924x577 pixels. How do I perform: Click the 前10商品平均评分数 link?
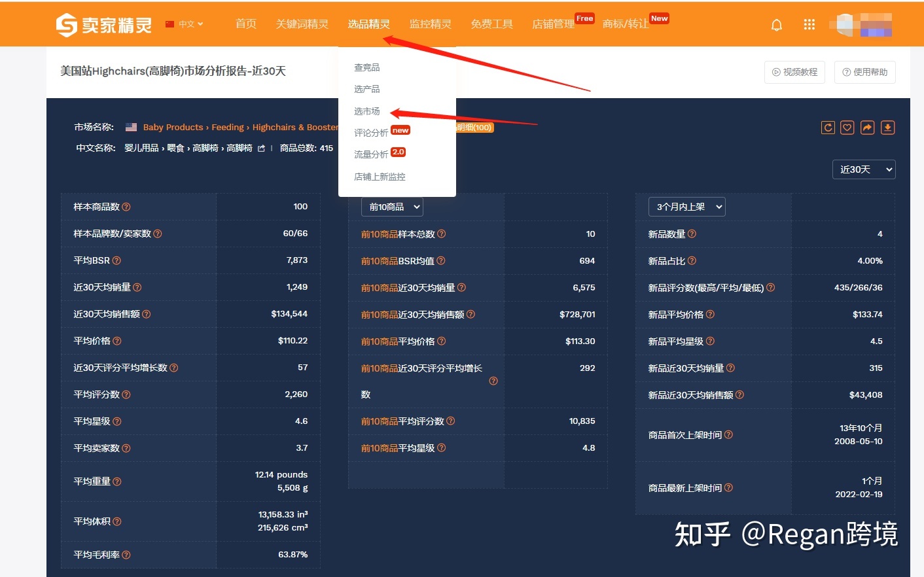click(x=402, y=421)
